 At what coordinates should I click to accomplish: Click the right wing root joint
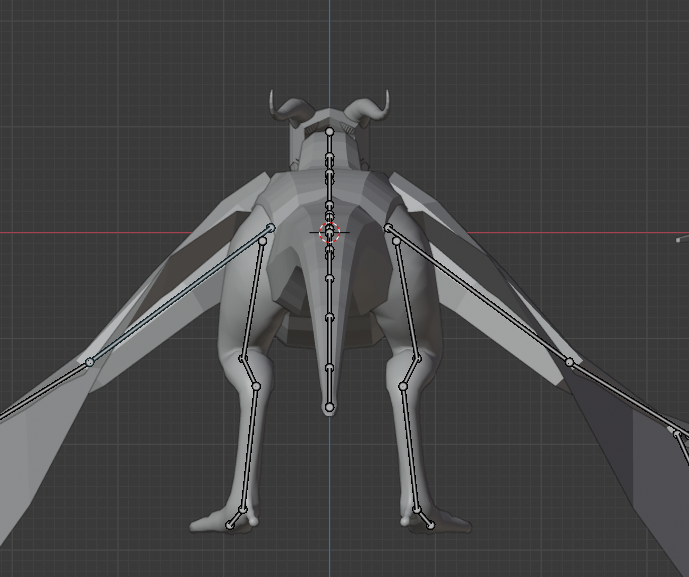[388, 228]
